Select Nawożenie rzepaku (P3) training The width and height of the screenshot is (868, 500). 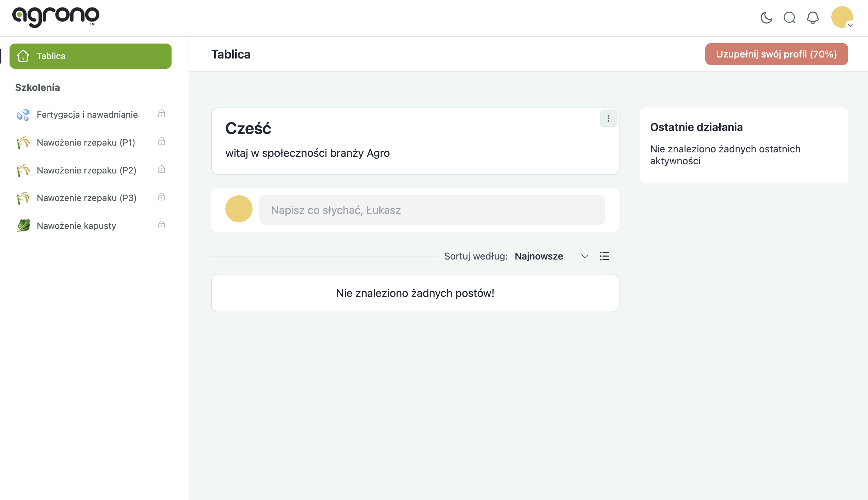[x=86, y=198]
